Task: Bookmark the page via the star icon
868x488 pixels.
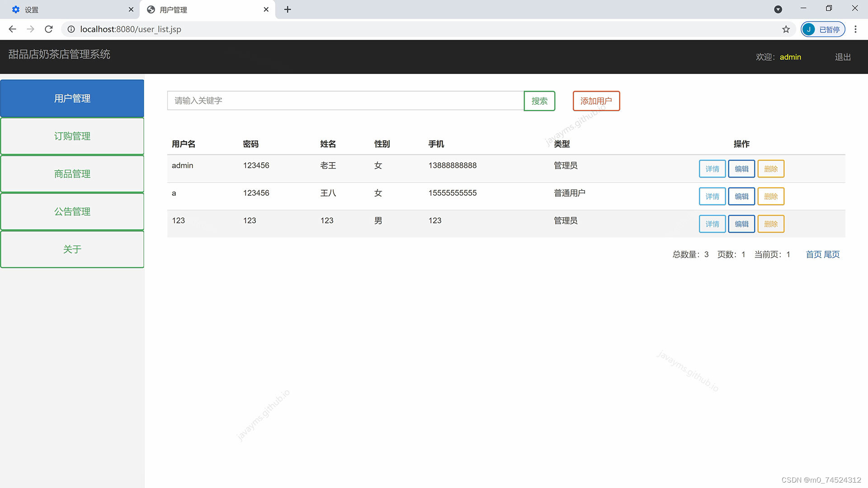Action: click(786, 29)
